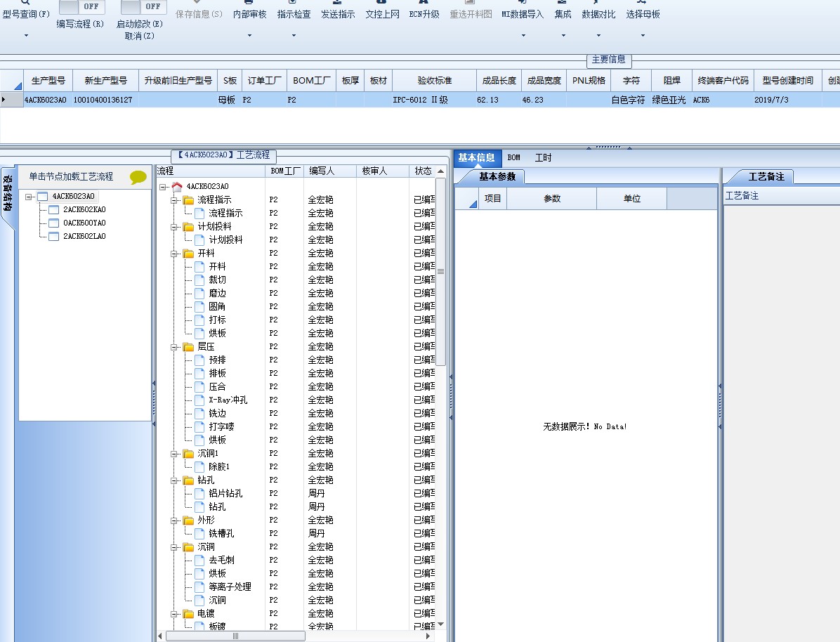This screenshot has width=840, height=642.
Task: Click the document icon next to 预排
Action: [x=199, y=360]
